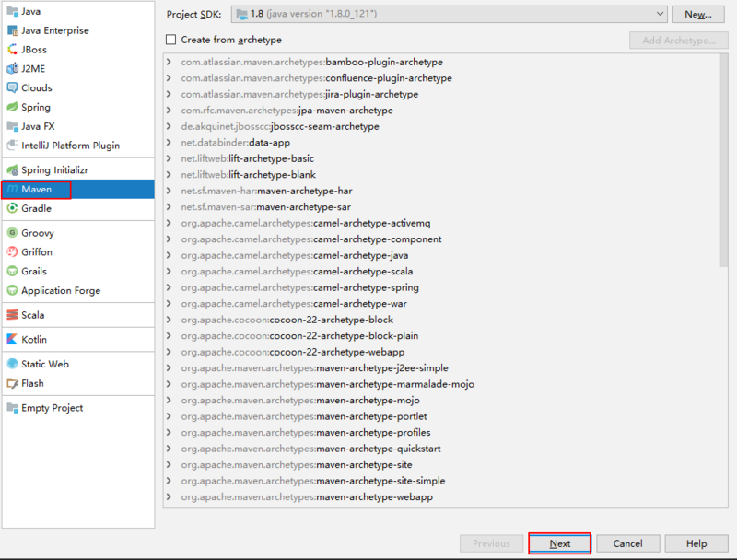Select cocoon-22-archetype-block-plain row

click(442, 336)
